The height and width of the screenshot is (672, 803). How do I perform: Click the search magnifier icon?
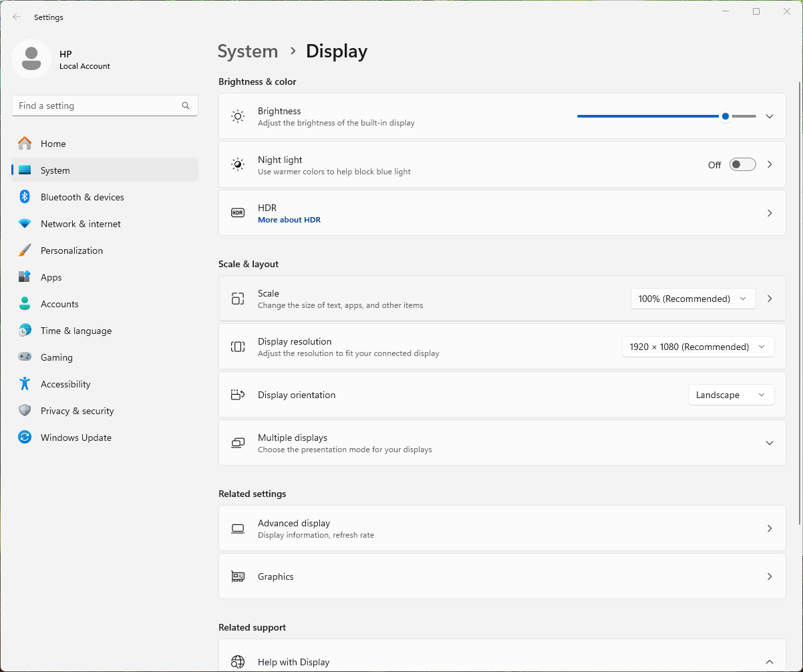point(186,106)
